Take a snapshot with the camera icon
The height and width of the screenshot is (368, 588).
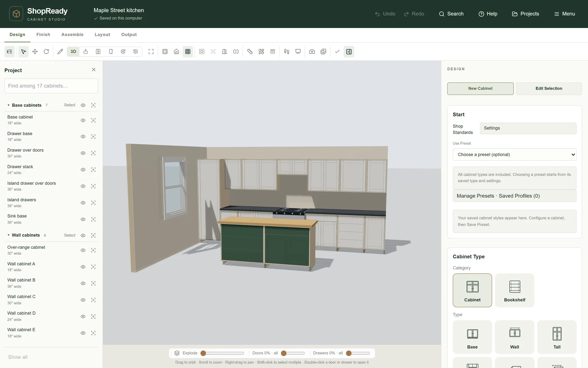tap(312, 52)
